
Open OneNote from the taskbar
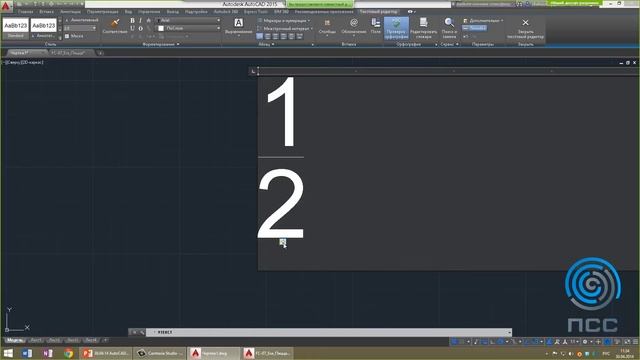click(x=47, y=353)
